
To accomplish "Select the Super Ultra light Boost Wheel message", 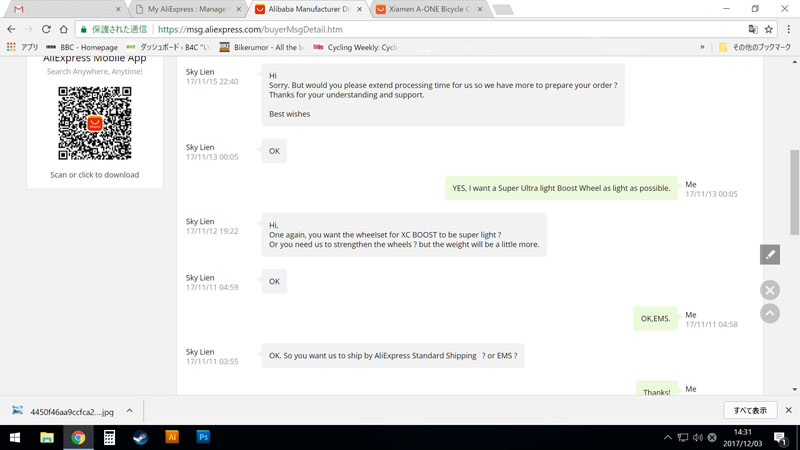I will point(561,188).
